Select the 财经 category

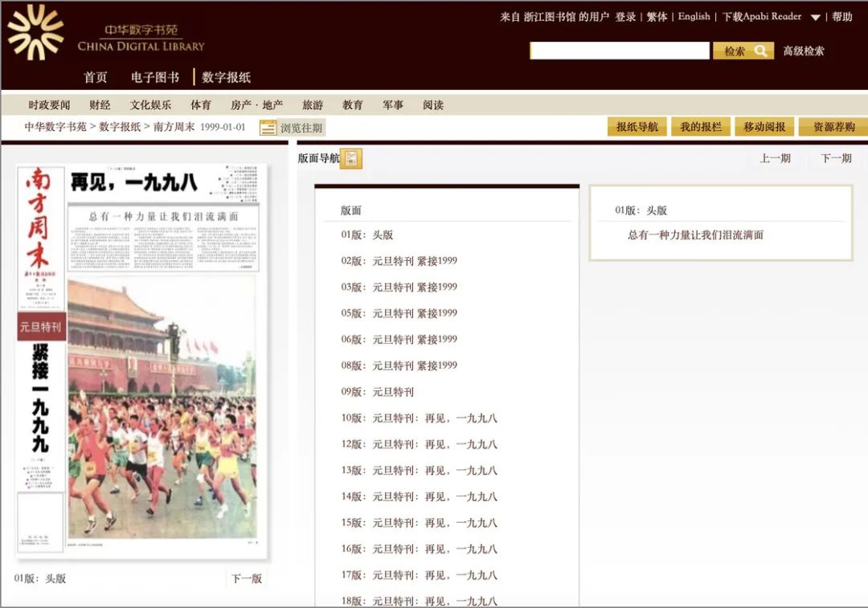pos(100,104)
